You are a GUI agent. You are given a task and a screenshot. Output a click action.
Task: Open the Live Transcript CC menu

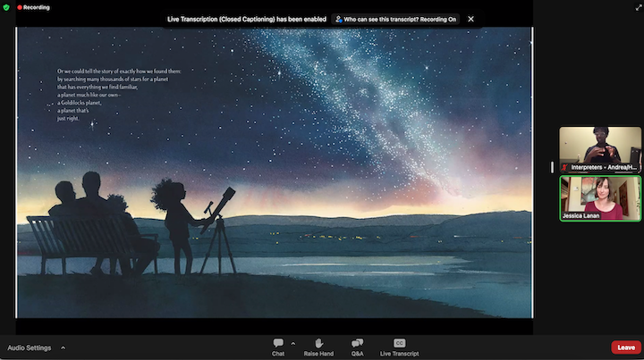399,347
